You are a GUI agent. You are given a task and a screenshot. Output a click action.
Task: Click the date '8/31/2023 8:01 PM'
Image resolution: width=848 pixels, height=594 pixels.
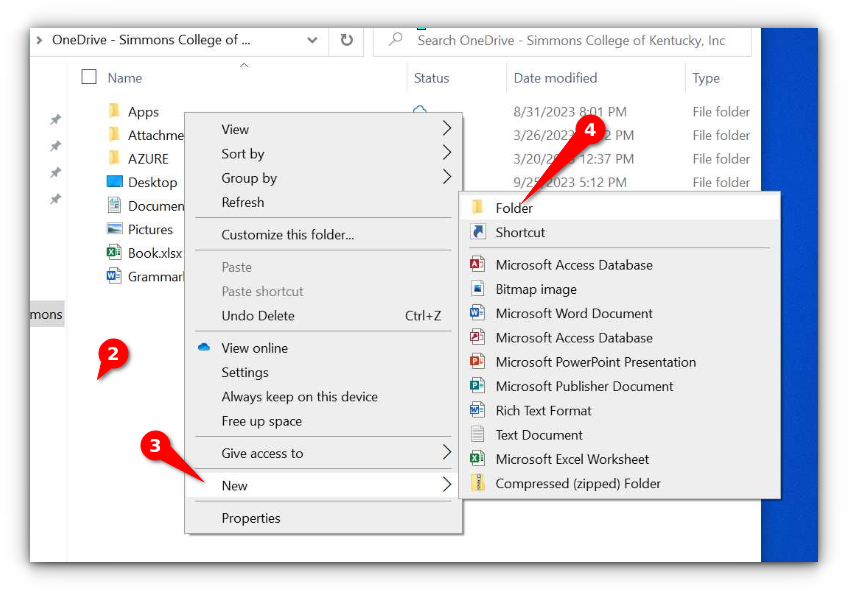pyautogui.click(x=569, y=111)
